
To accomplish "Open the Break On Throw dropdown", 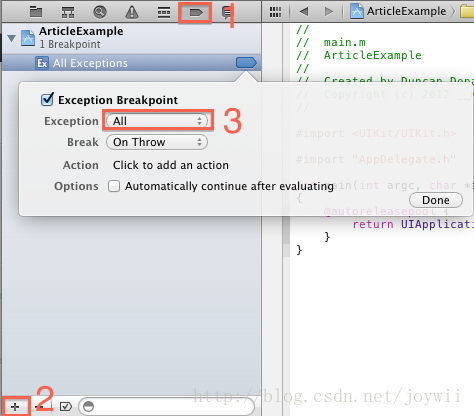I will [157, 142].
